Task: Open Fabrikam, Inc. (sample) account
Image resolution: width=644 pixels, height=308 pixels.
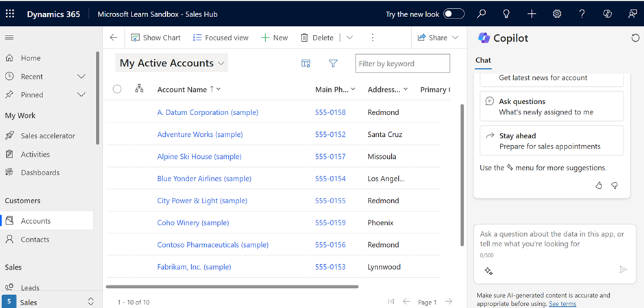Action: point(195,267)
